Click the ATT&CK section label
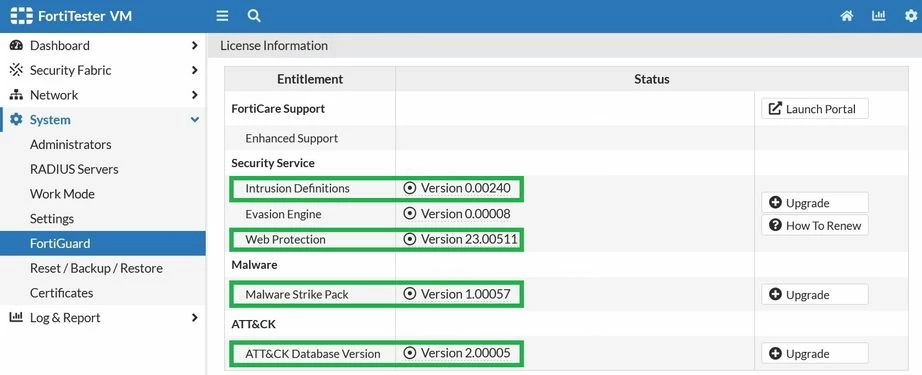 pos(253,324)
